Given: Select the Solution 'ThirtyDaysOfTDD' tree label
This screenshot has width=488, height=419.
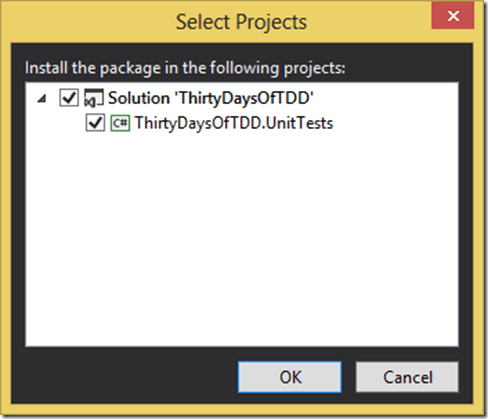Looking at the screenshot, I should click(x=211, y=98).
